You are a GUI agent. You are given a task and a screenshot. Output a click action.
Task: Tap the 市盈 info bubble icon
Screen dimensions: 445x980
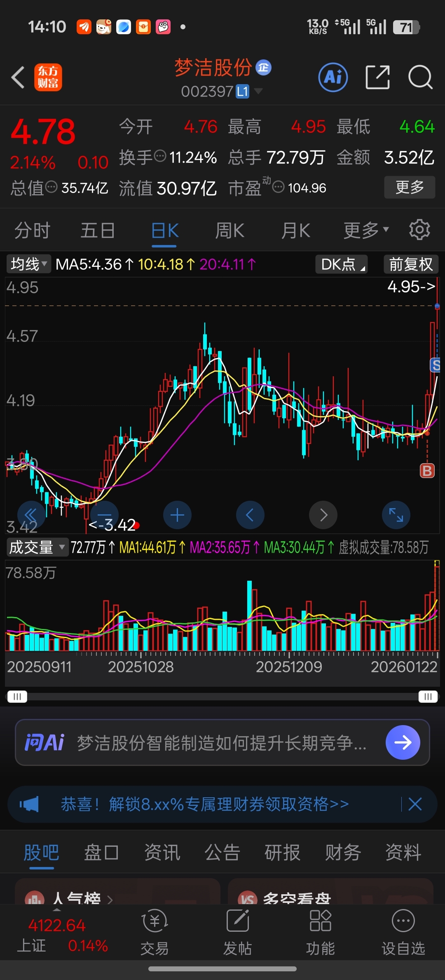[279, 187]
